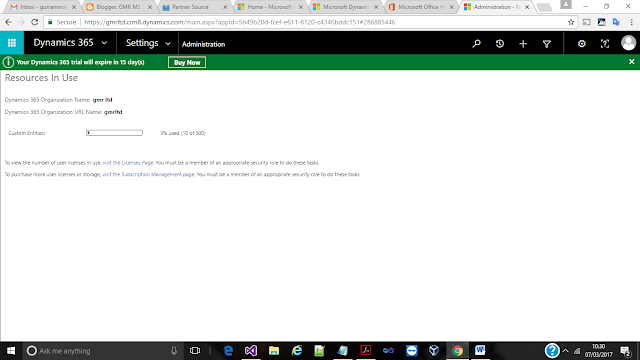Click the global search magnifier icon
This screenshot has height=360, width=640.
(x=476, y=43)
